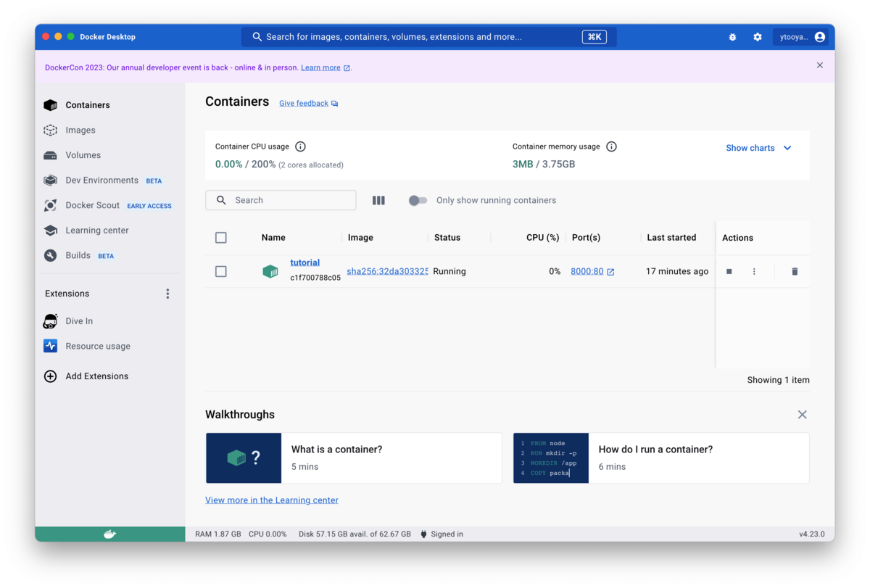Stop the tutorial container
Viewport: 870px width, 588px height.
click(729, 271)
